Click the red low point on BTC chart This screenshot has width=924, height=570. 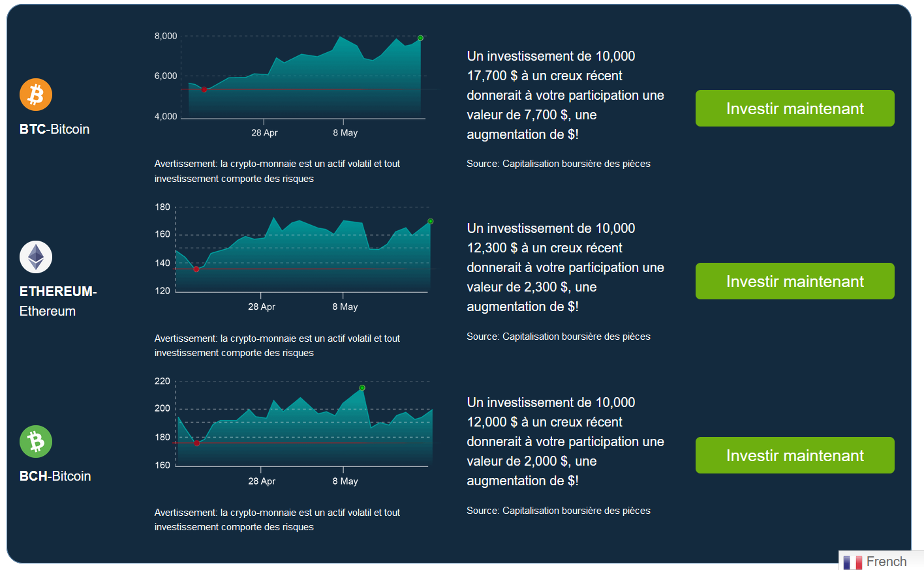(x=204, y=89)
